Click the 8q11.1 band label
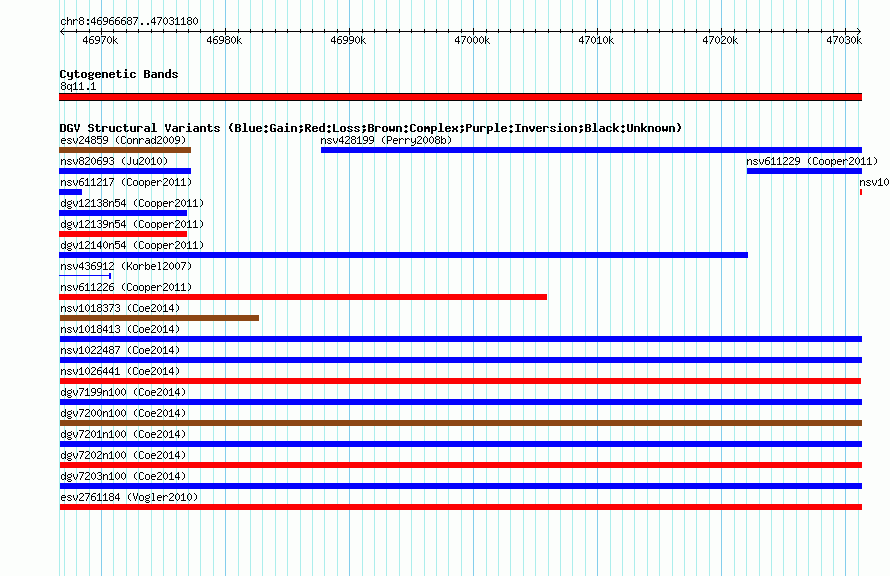Viewport: 890px width, 576px height. 78,86
